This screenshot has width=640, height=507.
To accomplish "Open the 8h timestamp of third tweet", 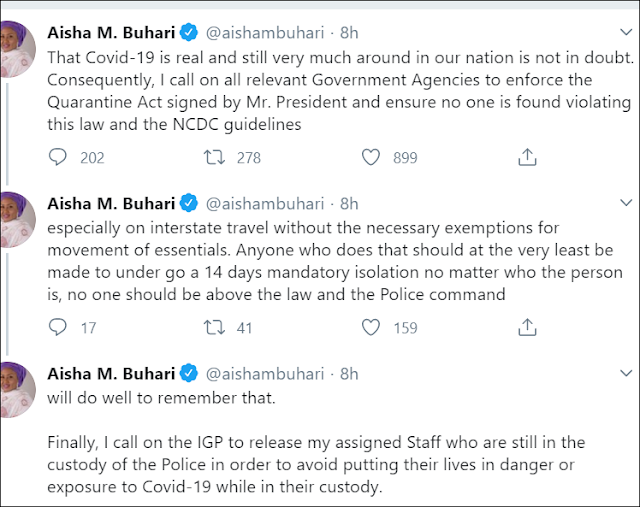I will click(349, 374).
